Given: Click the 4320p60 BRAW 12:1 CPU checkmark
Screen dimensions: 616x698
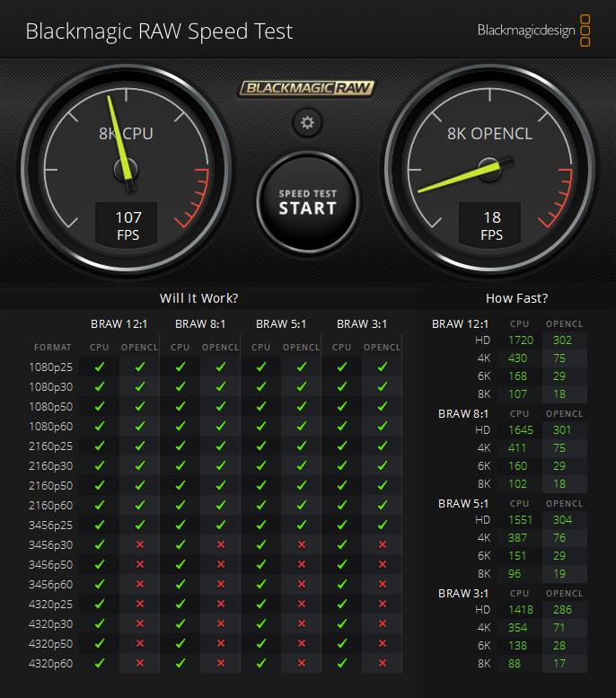Looking at the screenshot, I should [100, 663].
